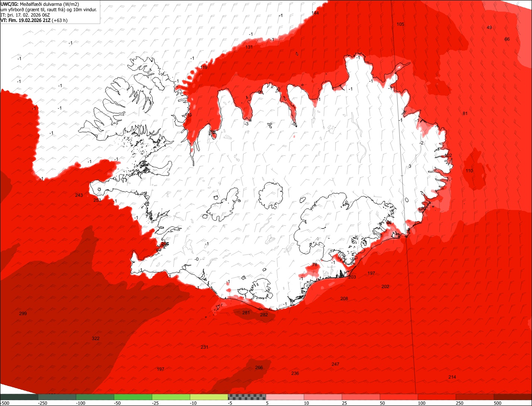Click the legend swatch between 250 and 500
This screenshot has width=532, height=406.
(x=475, y=397)
